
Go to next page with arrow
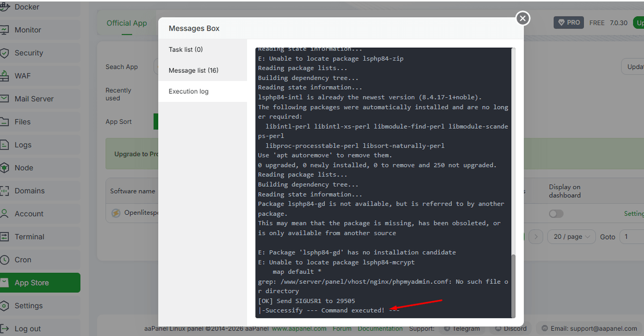pos(537,237)
